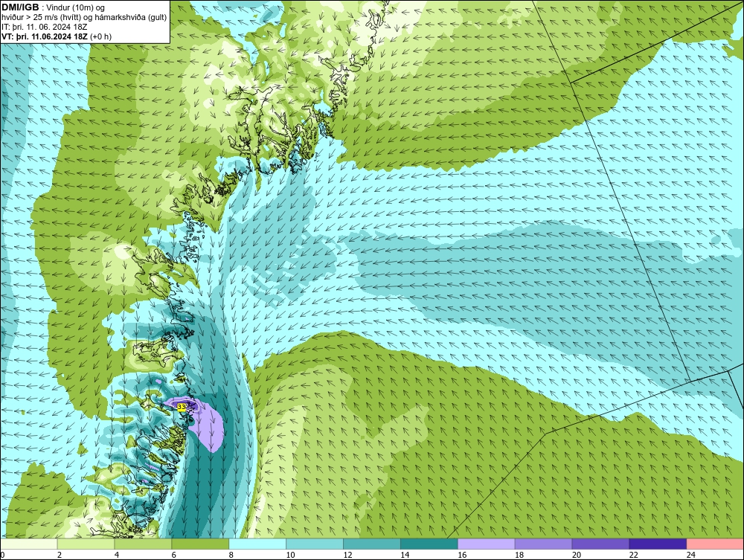The height and width of the screenshot is (560, 744).
Task: Click the 6–8 m/s olive green legend swatch
Action: (200, 544)
